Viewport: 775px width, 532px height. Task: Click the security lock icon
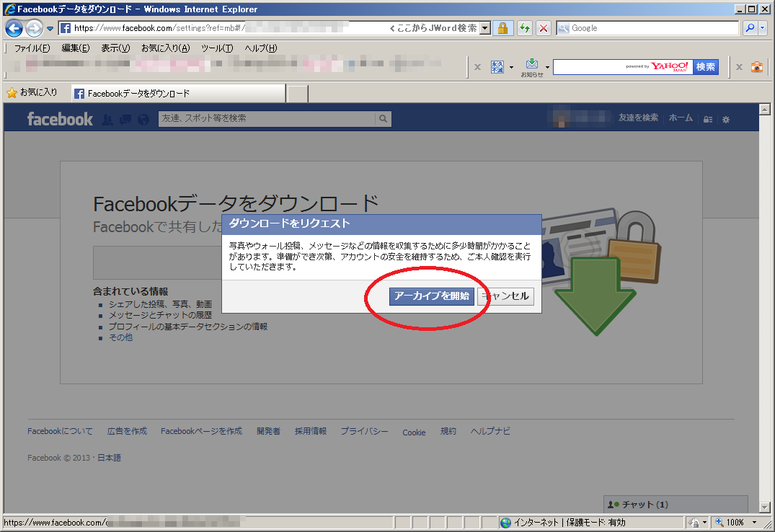[502, 28]
